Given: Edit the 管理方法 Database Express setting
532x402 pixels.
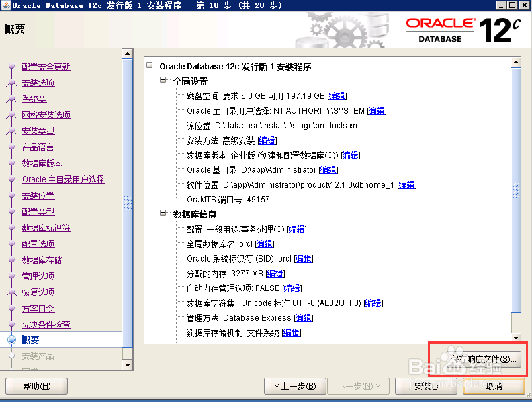Looking at the screenshot, I should (x=304, y=318).
